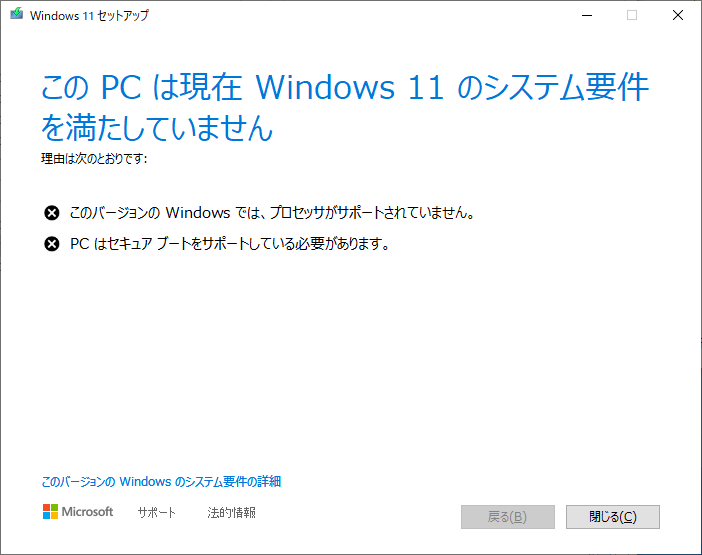
Task: Click the Windows 11 Setup title bar icon
Action: pos(17,14)
